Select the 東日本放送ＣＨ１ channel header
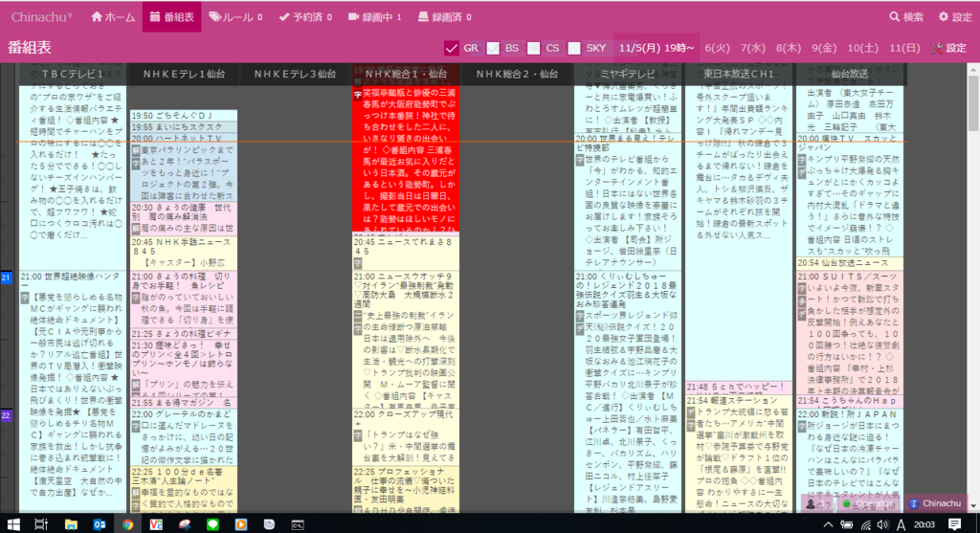Viewport: 980px width, 533px height. pyautogui.click(x=739, y=74)
